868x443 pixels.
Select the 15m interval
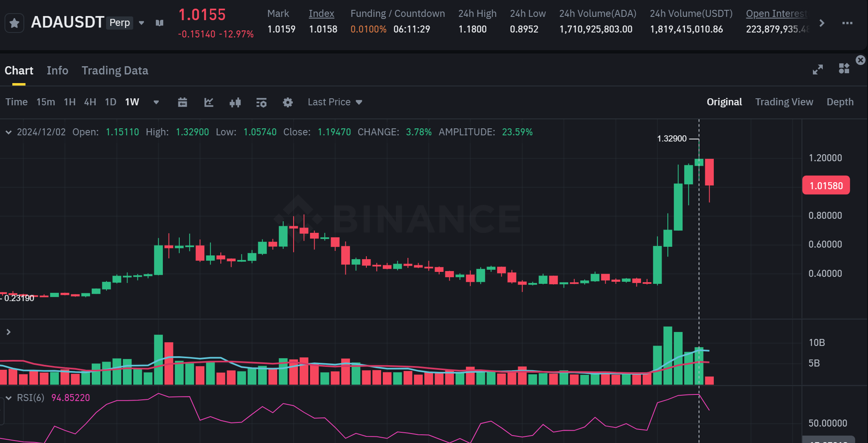(46, 102)
